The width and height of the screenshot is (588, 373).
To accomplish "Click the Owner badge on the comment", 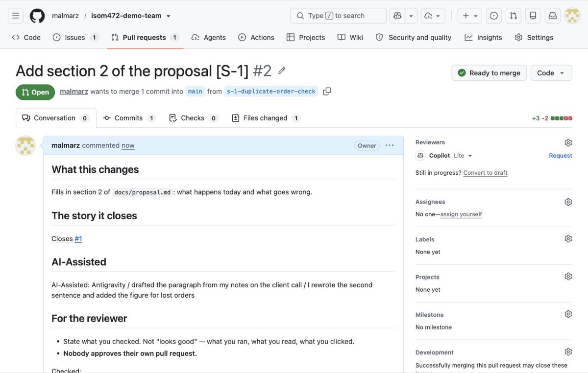I will click(367, 145).
